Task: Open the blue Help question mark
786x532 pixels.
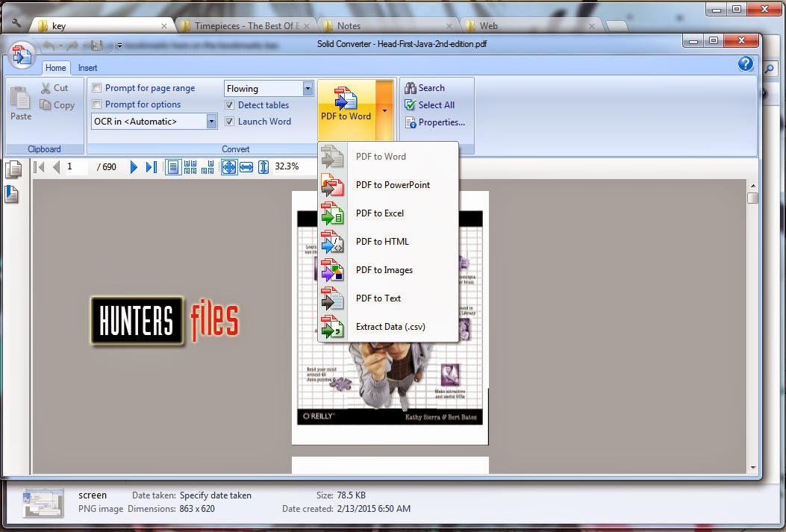Action: click(x=746, y=63)
